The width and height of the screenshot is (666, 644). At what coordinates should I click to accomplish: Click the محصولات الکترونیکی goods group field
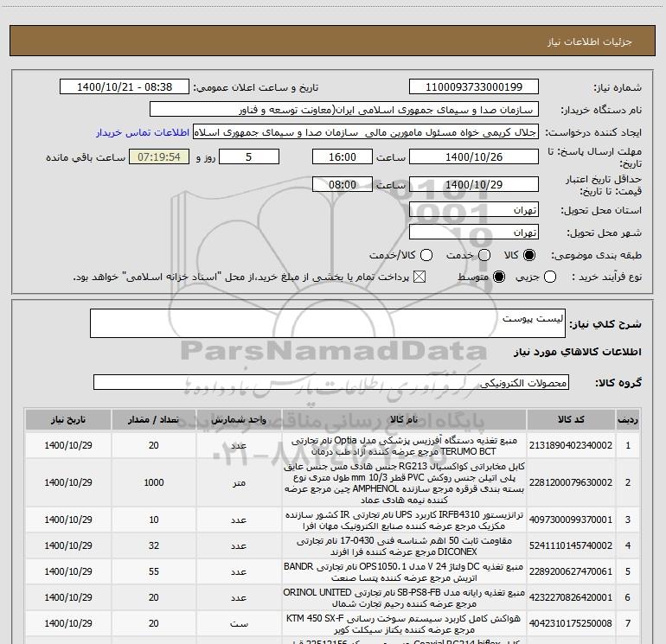pyautogui.click(x=331, y=382)
